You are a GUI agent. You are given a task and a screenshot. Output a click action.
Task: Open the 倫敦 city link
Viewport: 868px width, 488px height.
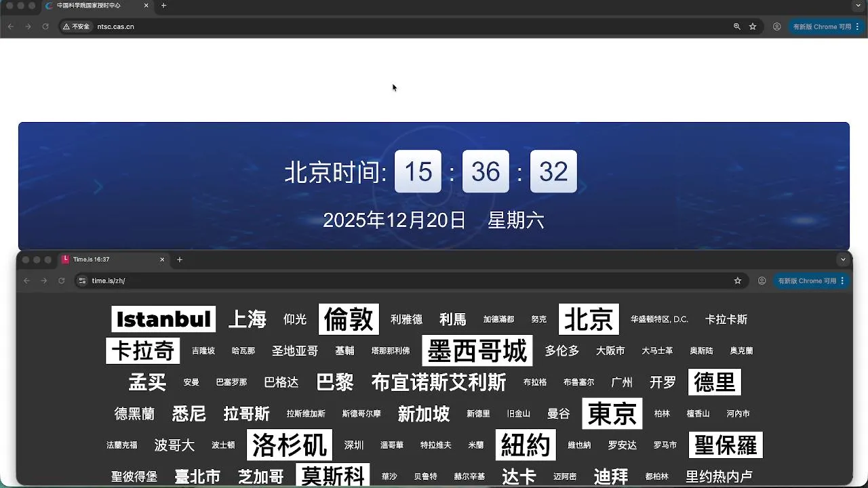click(349, 319)
